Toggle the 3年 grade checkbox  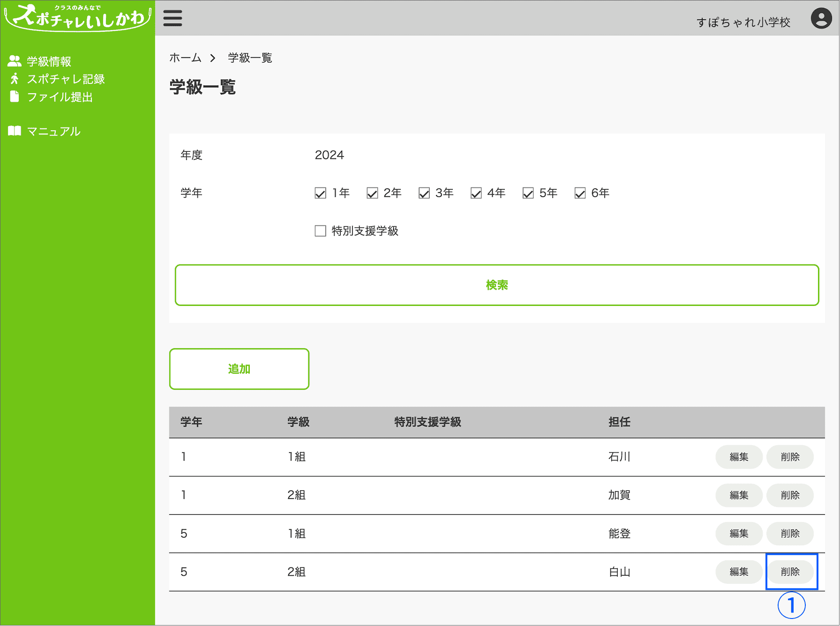click(424, 193)
